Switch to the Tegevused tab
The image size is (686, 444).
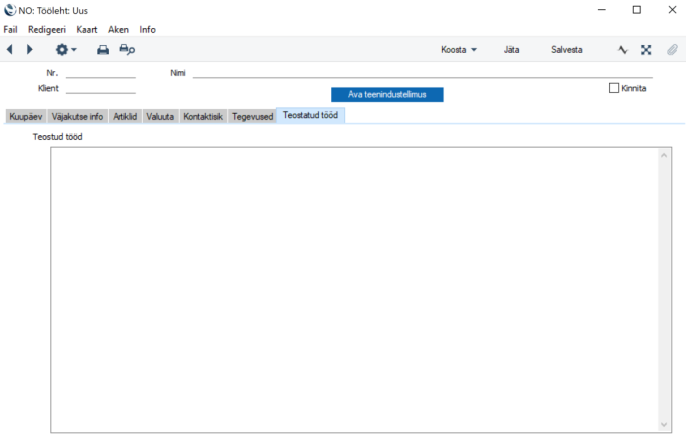point(252,116)
